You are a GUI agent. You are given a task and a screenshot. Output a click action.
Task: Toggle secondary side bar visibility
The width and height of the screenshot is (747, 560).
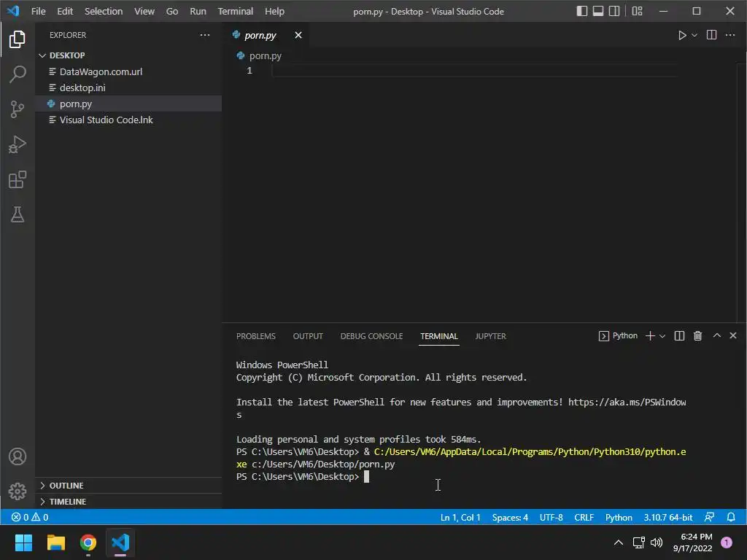(614, 11)
